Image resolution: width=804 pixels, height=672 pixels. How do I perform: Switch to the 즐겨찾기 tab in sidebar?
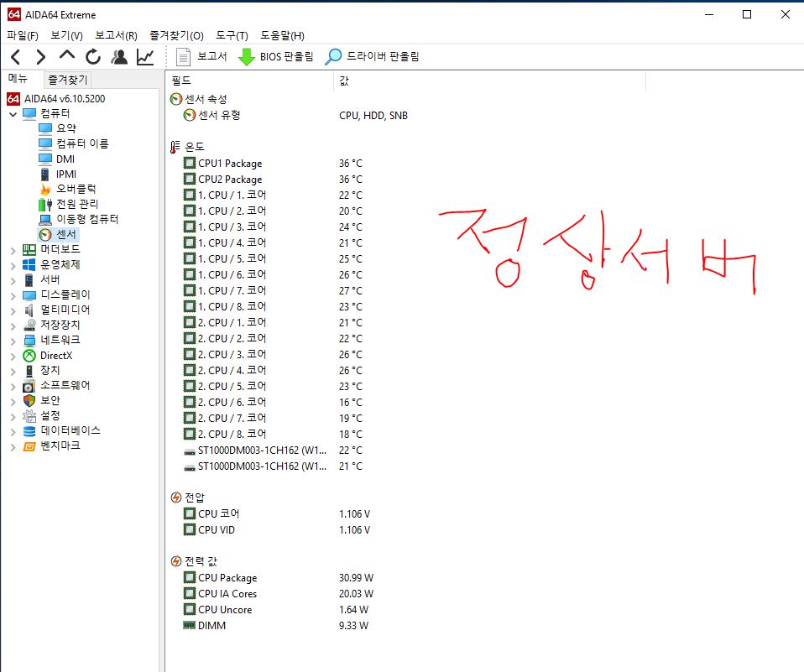[x=68, y=80]
